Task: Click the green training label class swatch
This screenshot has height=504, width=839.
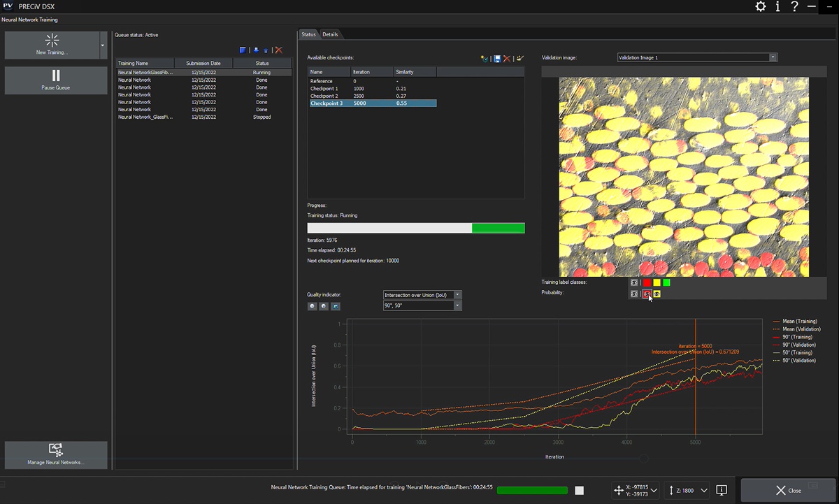Action: [666, 282]
